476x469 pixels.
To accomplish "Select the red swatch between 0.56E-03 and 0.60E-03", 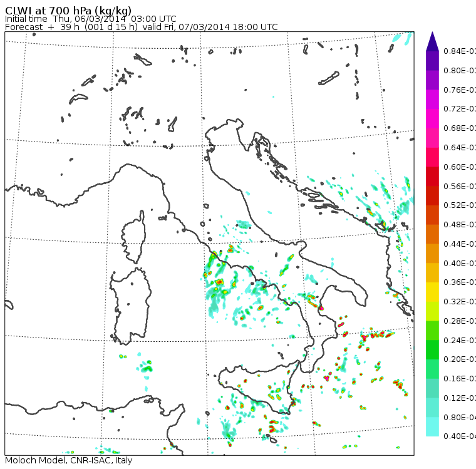I will tap(432, 177).
